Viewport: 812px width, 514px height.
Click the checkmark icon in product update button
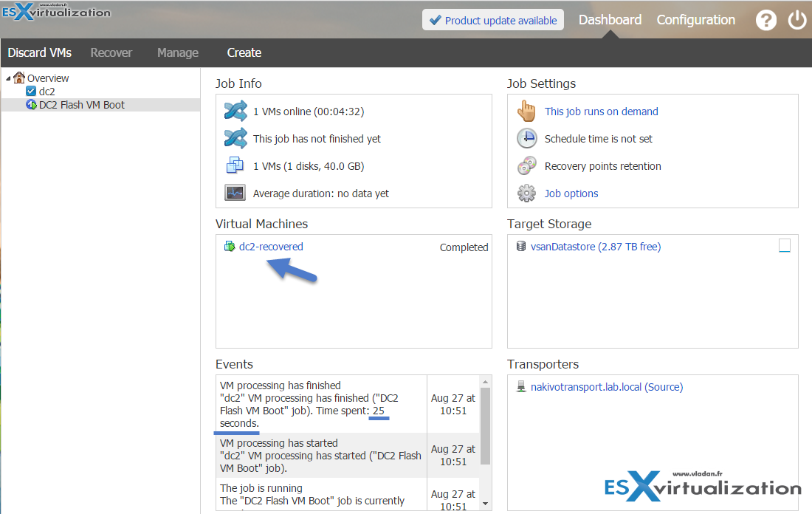click(x=436, y=20)
